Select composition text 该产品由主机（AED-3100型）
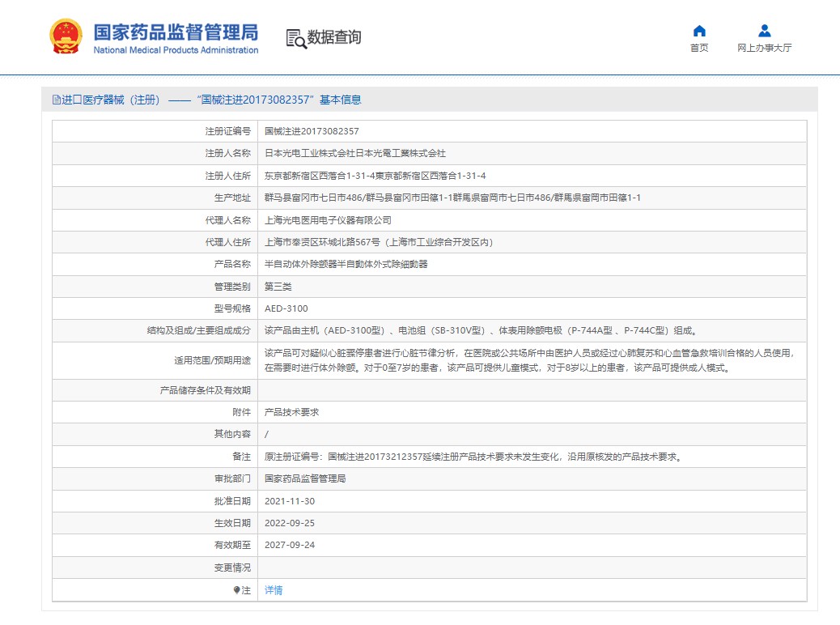This screenshot has height=625, width=840. tap(325, 331)
